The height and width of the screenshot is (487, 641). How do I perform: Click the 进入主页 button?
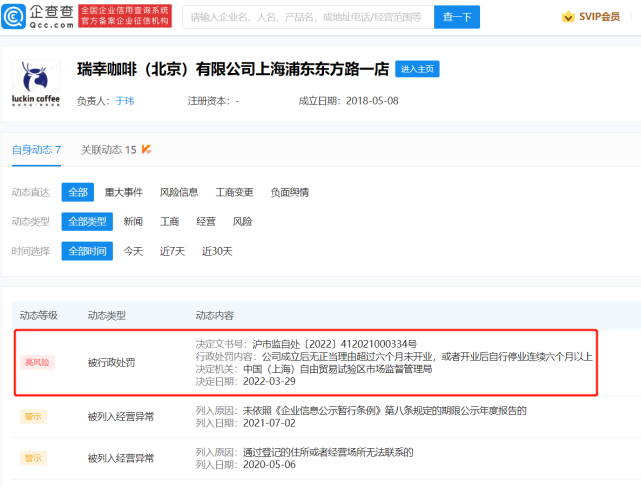417,69
